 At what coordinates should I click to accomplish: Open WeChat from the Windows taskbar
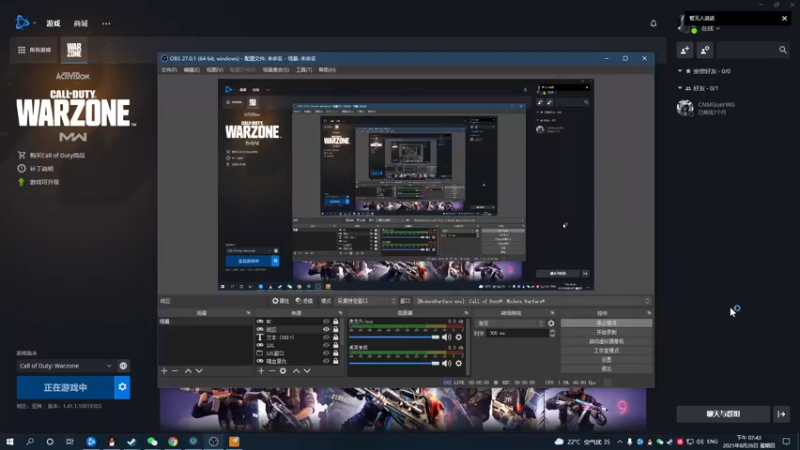[152, 441]
